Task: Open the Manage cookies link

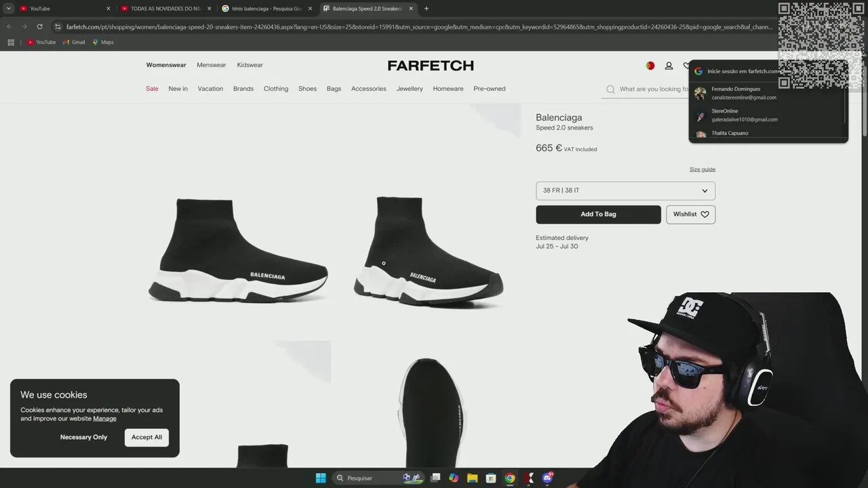Action: point(104,419)
